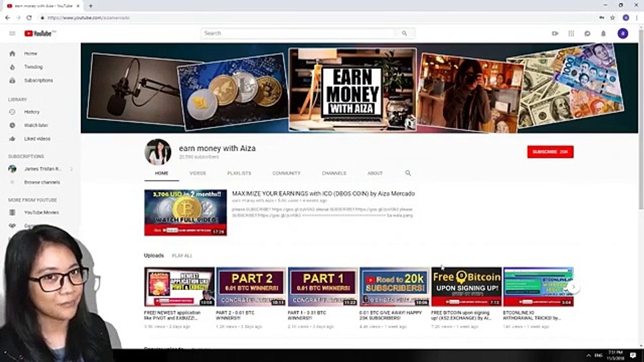Click the saved password key icon
This screenshot has width=644, height=362.
(x=602, y=18)
